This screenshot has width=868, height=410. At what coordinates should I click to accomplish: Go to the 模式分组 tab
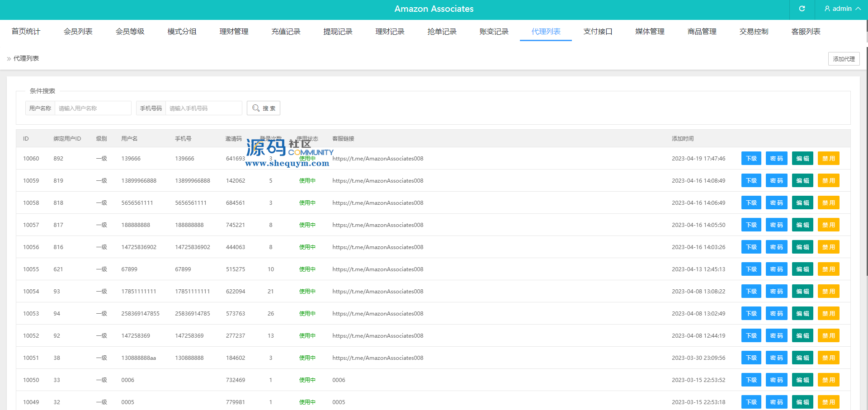coord(182,31)
